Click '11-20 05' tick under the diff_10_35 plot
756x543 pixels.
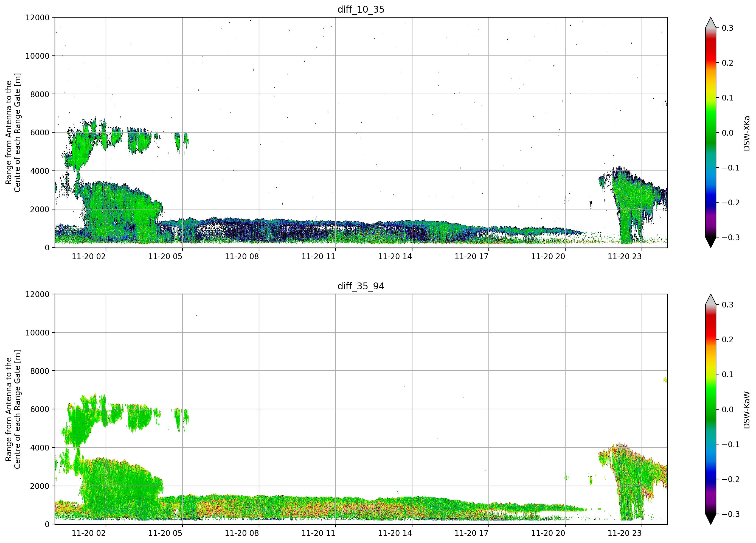click(165, 256)
